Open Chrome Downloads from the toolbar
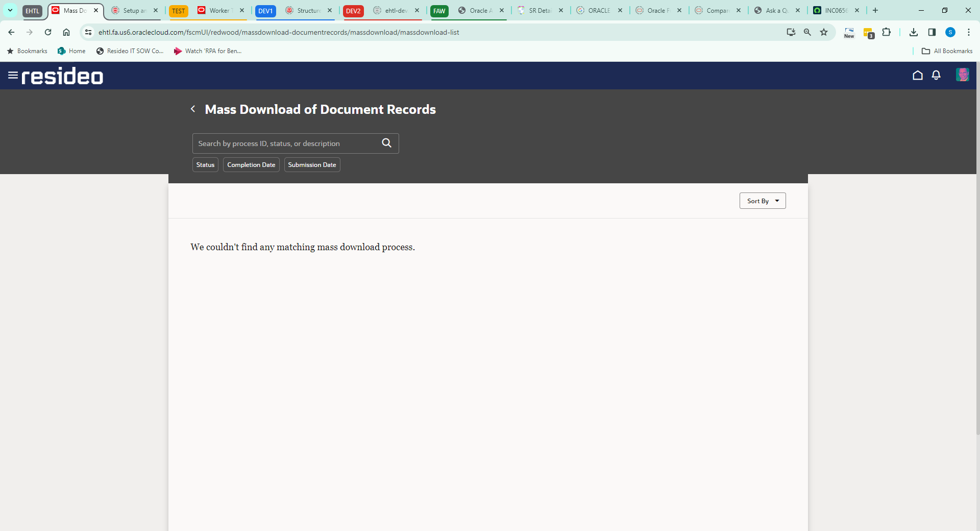980x531 pixels. coord(913,32)
